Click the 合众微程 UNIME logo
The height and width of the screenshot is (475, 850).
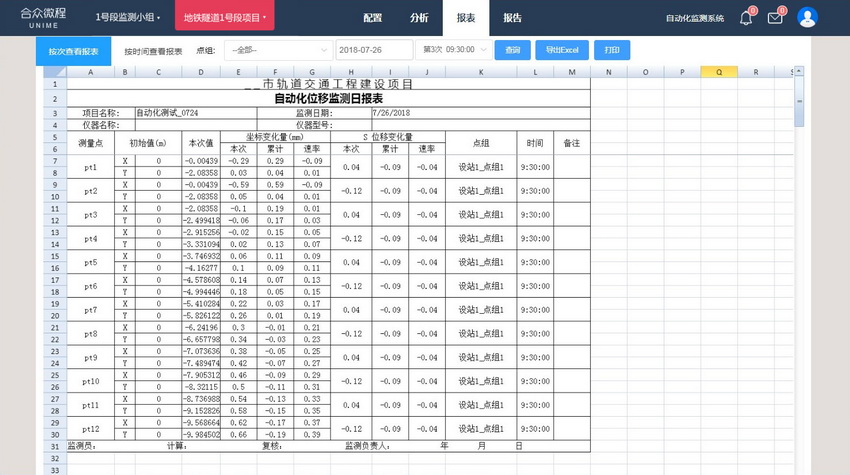tap(43, 17)
